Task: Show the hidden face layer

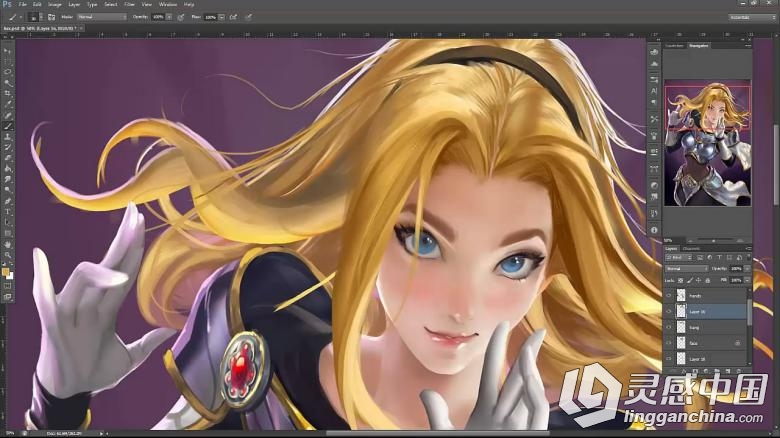Action: click(669, 343)
